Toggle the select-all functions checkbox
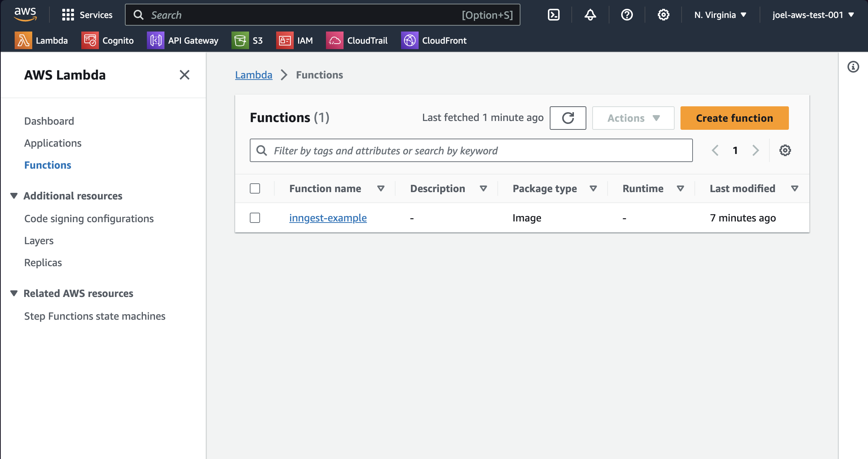 click(x=255, y=188)
